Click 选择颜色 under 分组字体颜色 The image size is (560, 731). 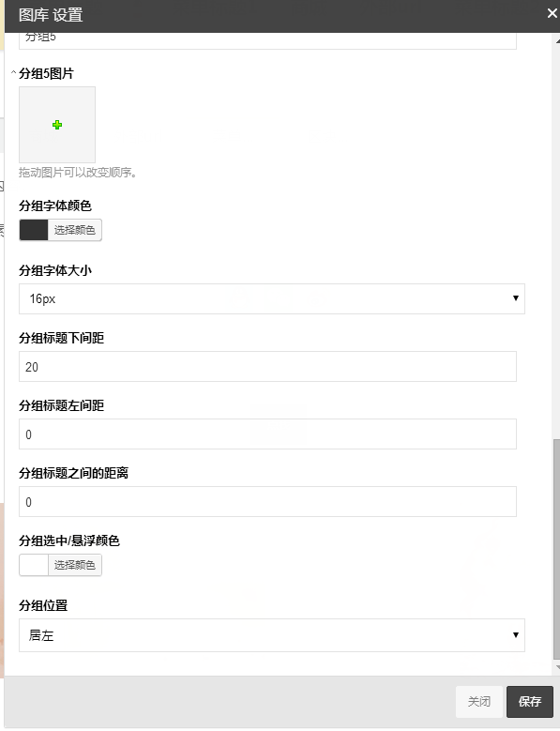74,230
